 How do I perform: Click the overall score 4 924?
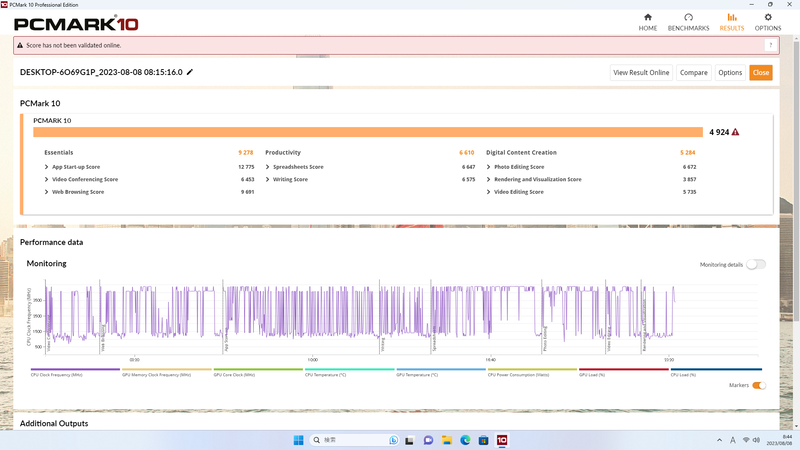[719, 132]
